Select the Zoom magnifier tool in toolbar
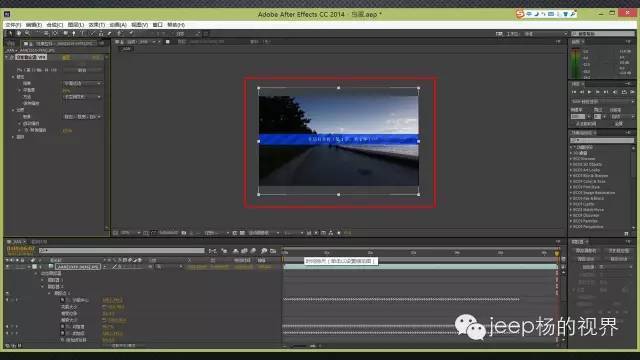Viewport: 640px width, 360px height. (x=27, y=33)
